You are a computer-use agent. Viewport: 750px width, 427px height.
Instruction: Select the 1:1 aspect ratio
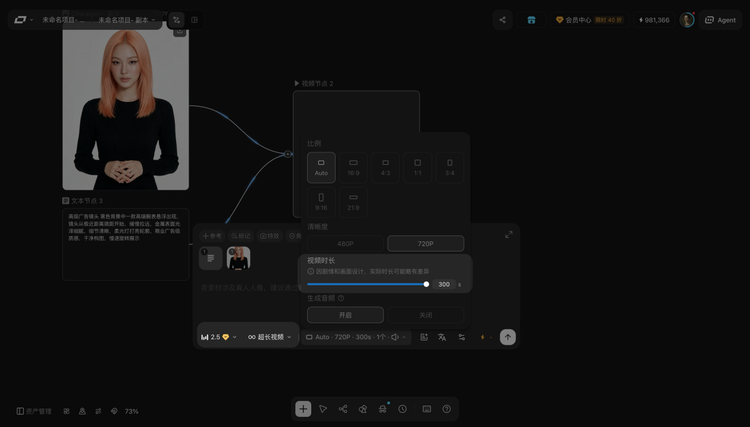coord(418,167)
